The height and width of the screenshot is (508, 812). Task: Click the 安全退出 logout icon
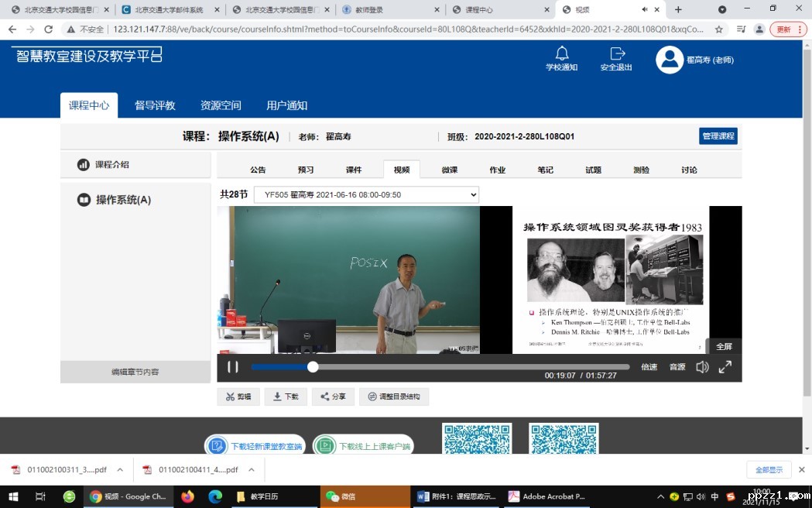[x=617, y=53]
